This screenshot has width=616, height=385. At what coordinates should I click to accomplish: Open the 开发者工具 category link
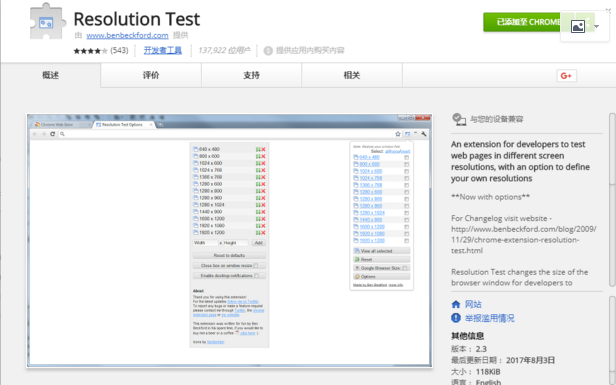[163, 50]
